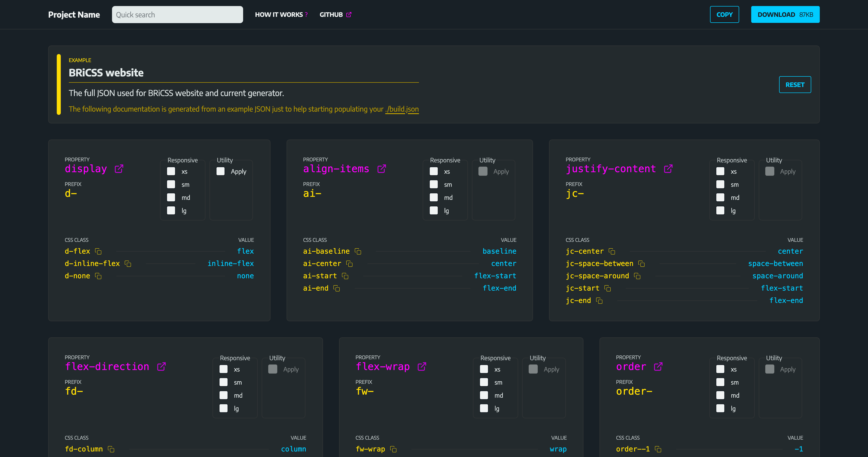Open the flex-wrap property external link icon

coord(422,366)
